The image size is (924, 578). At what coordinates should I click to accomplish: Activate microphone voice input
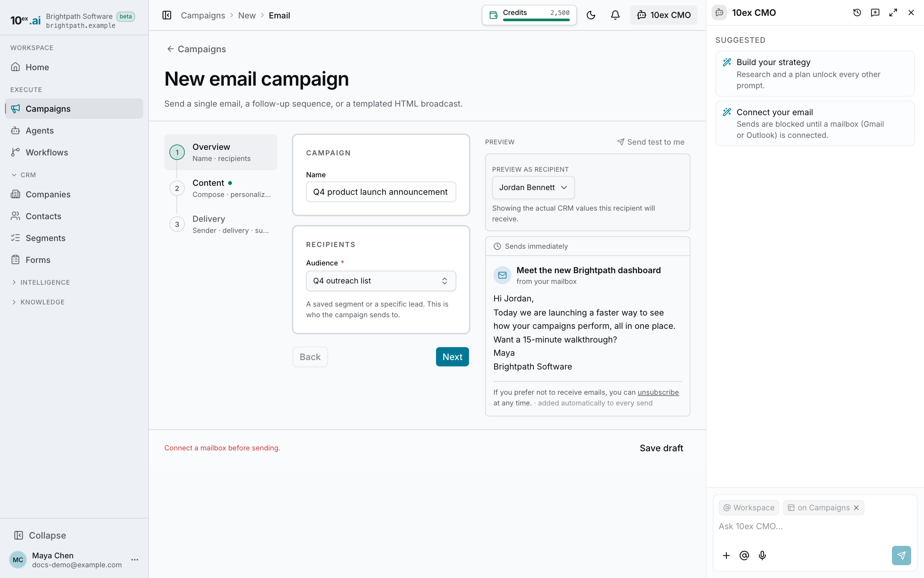pos(762,556)
